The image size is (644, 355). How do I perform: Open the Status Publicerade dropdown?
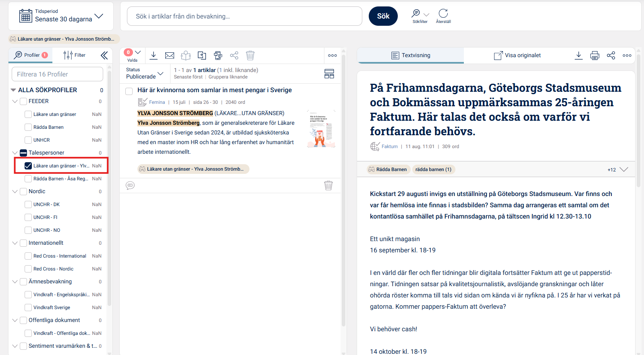click(x=145, y=73)
